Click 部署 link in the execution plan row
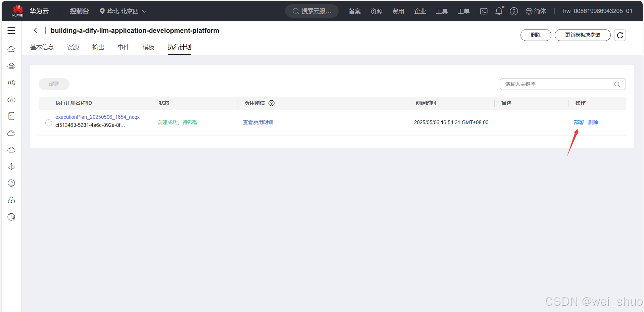 point(579,122)
